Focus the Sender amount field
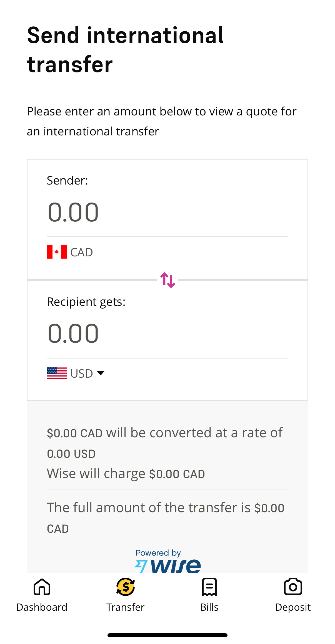Screen dimensions: 335x644 (167, 213)
